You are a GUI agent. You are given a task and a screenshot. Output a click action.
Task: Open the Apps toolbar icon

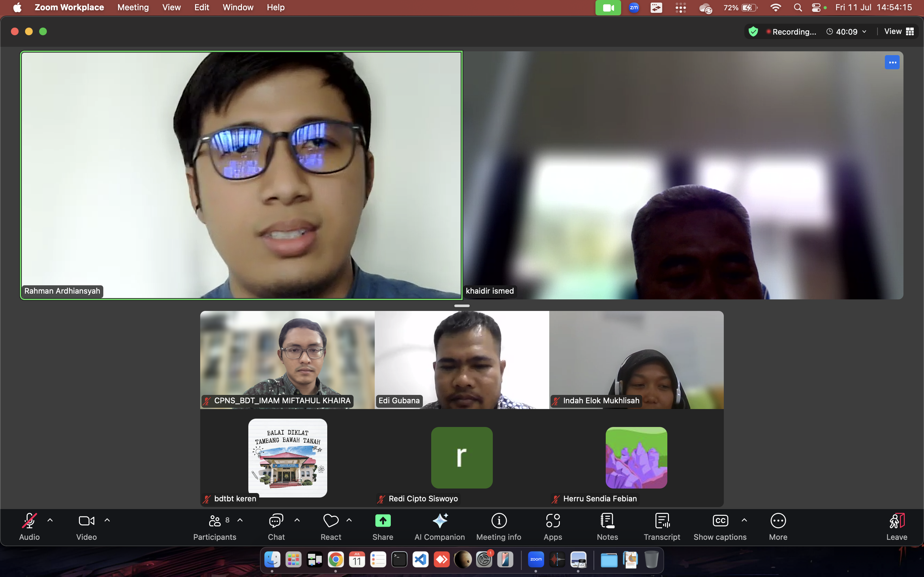pos(552,521)
